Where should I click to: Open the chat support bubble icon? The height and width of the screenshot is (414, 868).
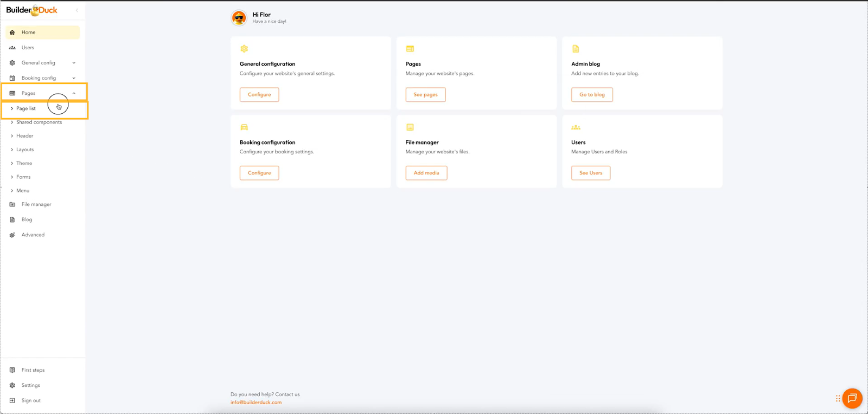tap(852, 398)
